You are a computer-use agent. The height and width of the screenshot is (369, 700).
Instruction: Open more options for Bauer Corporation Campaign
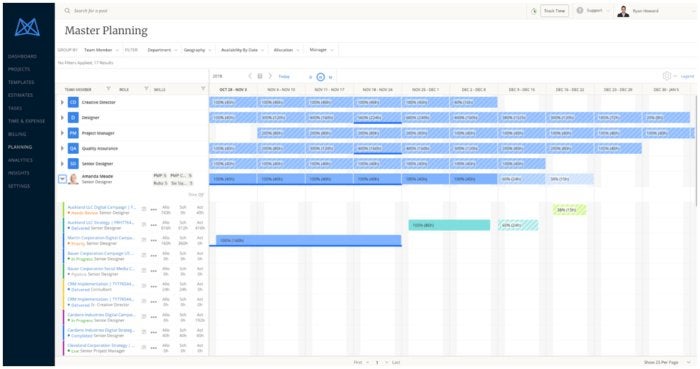point(154,256)
